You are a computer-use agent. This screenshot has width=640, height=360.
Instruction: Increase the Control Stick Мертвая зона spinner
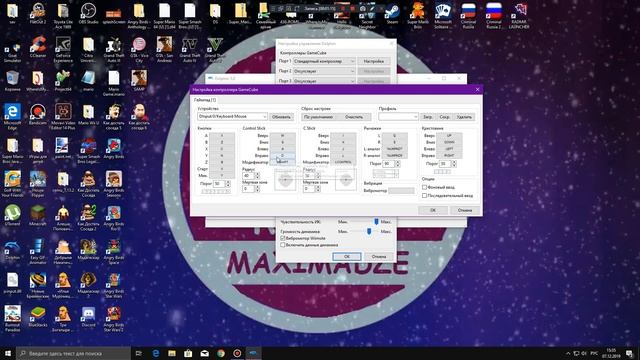tap(257, 187)
